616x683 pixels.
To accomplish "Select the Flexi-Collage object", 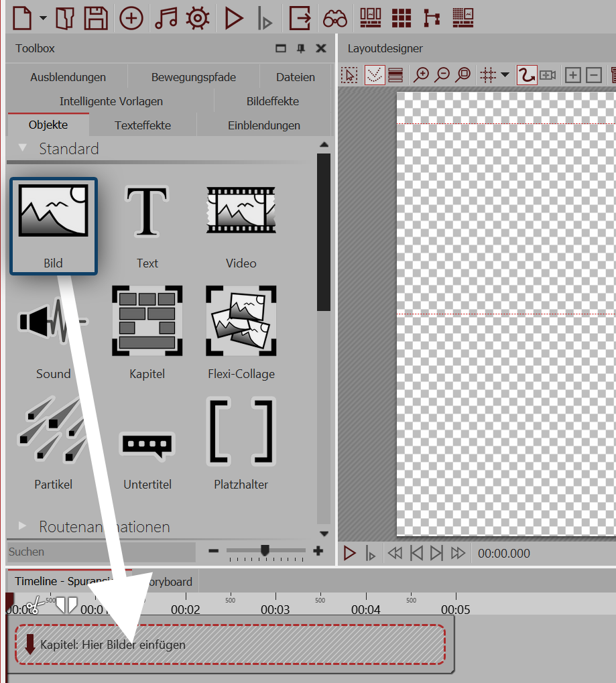I will pos(241,321).
